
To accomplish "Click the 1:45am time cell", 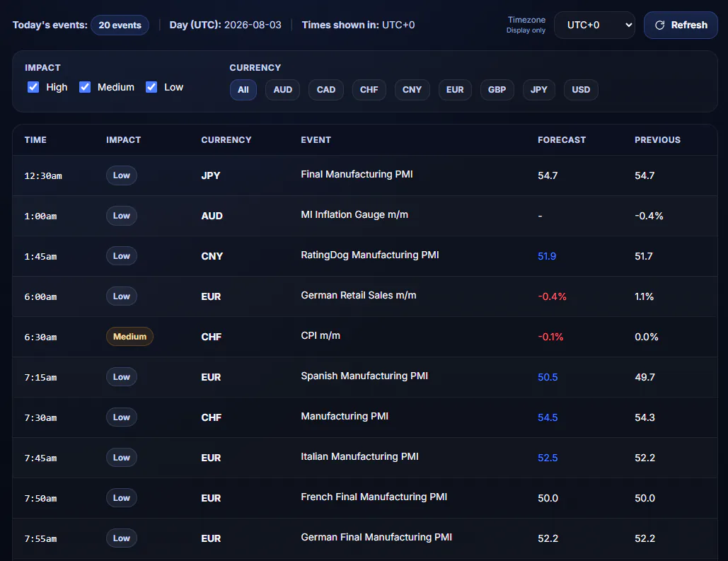I will tap(40, 257).
